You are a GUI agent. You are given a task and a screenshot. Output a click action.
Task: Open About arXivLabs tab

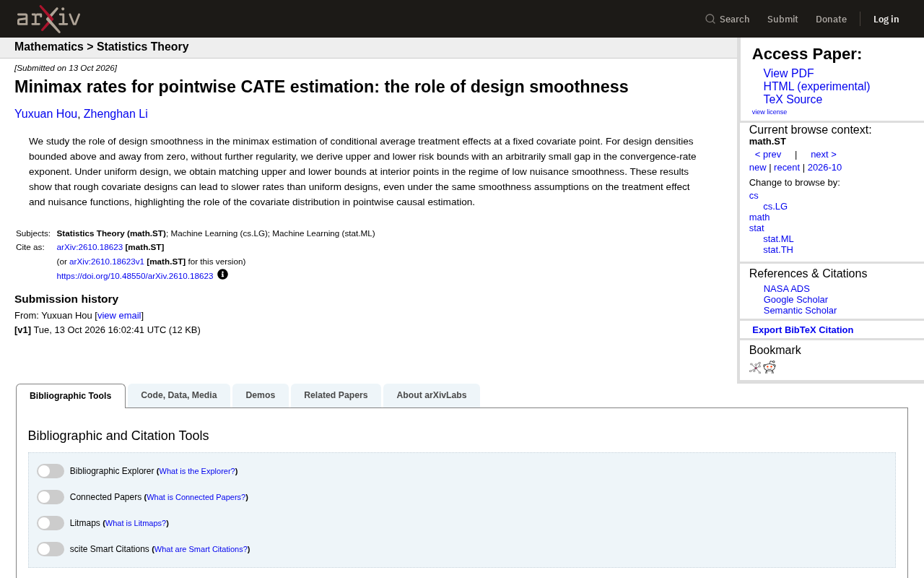[x=432, y=395]
